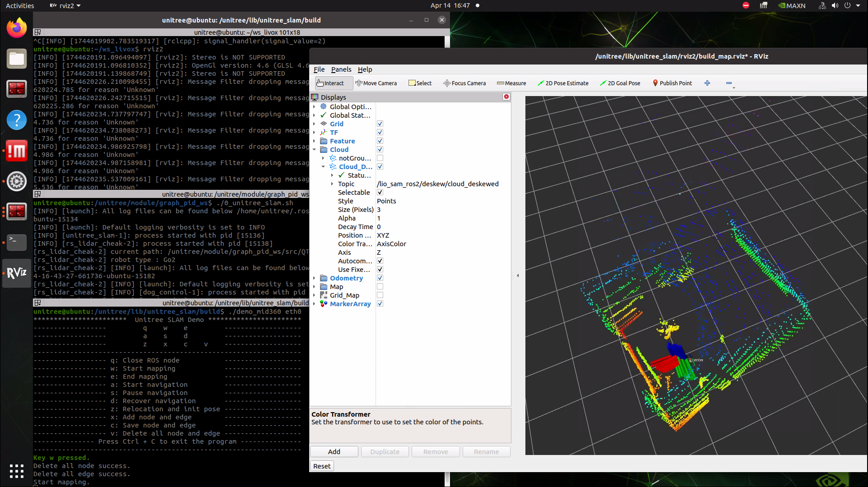Click the Size (Pixels) value field
The height and width of the screenshot is (487, 868).
(442, 210)
